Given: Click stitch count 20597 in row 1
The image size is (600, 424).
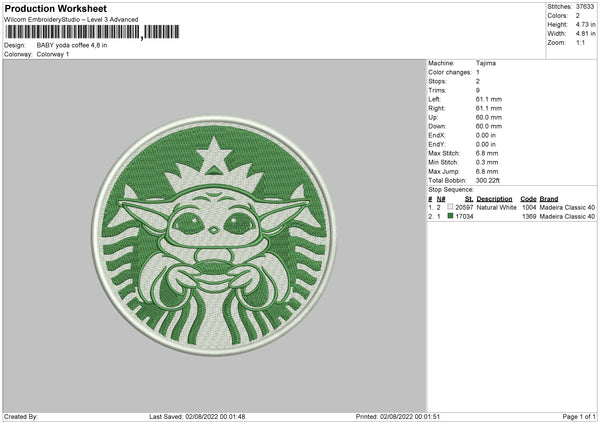Looking at the screenshot, I should [464, 207].
